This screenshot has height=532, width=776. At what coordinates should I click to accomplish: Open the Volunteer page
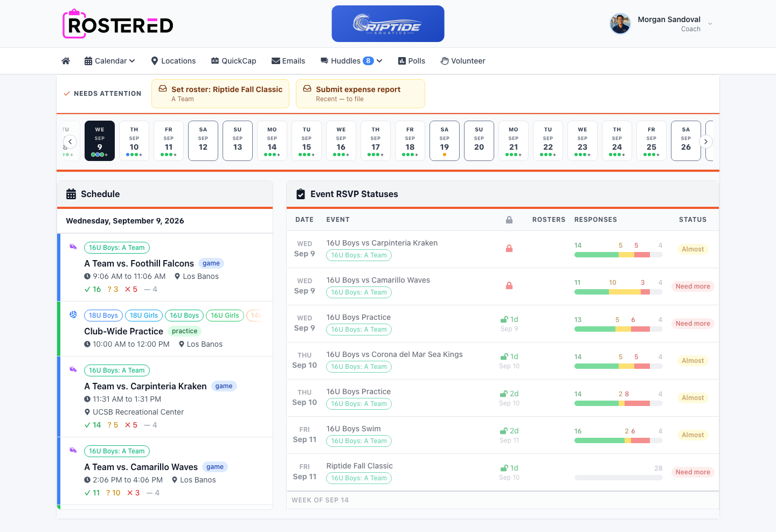(x=463, y=61)
